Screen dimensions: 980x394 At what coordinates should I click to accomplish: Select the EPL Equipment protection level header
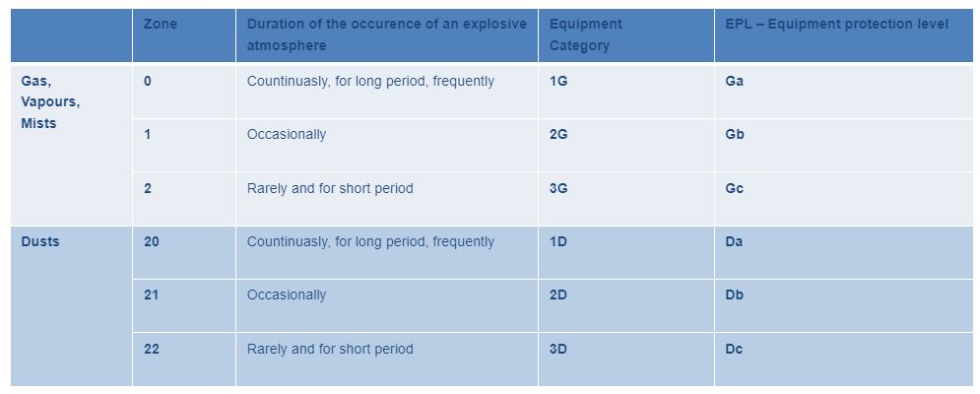[x=836, y=24]
